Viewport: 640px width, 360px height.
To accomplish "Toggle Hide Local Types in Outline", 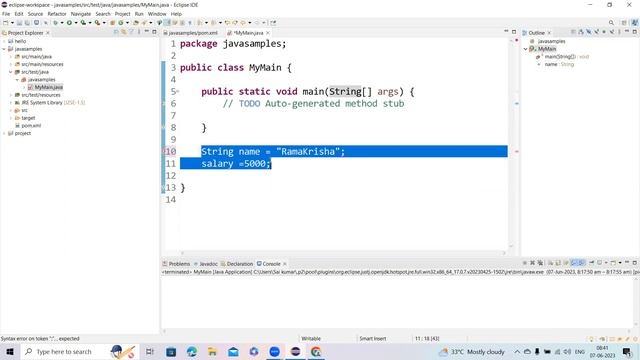I will pyautogui.click(x=611, y=32).
